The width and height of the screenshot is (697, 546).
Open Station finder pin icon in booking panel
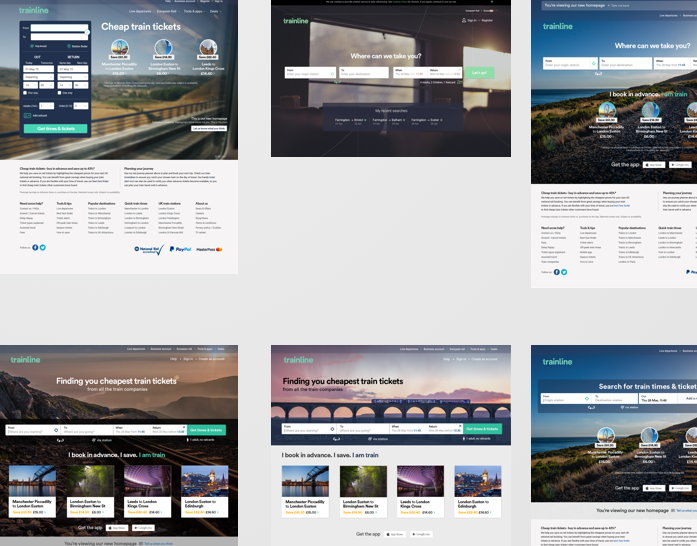coord(69,46)
